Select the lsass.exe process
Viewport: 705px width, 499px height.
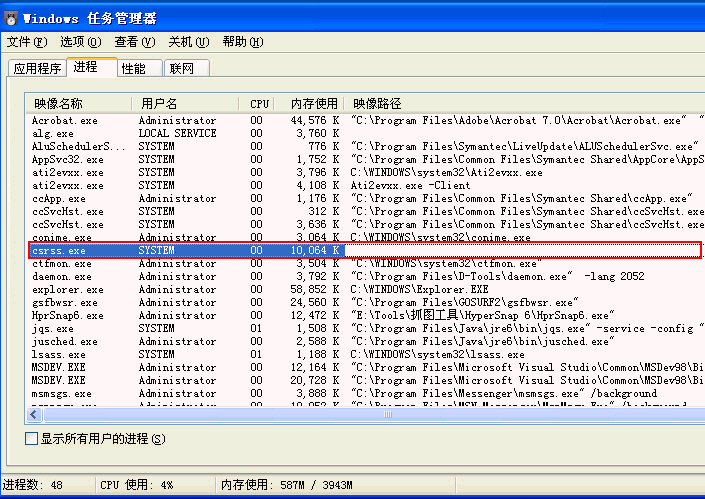coord(366,355)
